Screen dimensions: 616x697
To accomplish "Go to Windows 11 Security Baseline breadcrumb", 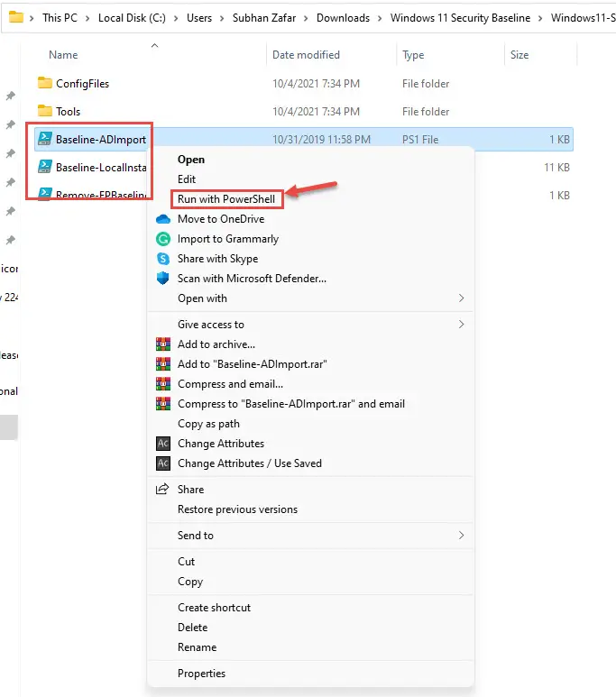I will click(x=460, y=18).
